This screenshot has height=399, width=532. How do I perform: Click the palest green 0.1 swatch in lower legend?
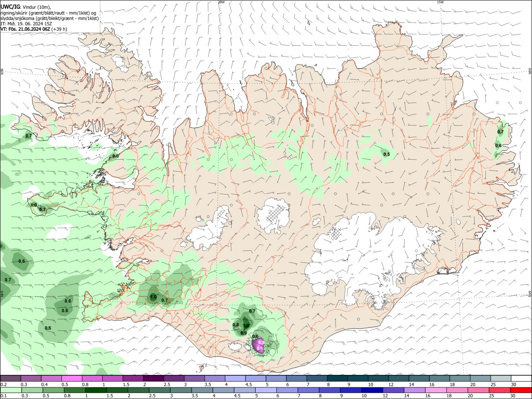coord(11,390)
